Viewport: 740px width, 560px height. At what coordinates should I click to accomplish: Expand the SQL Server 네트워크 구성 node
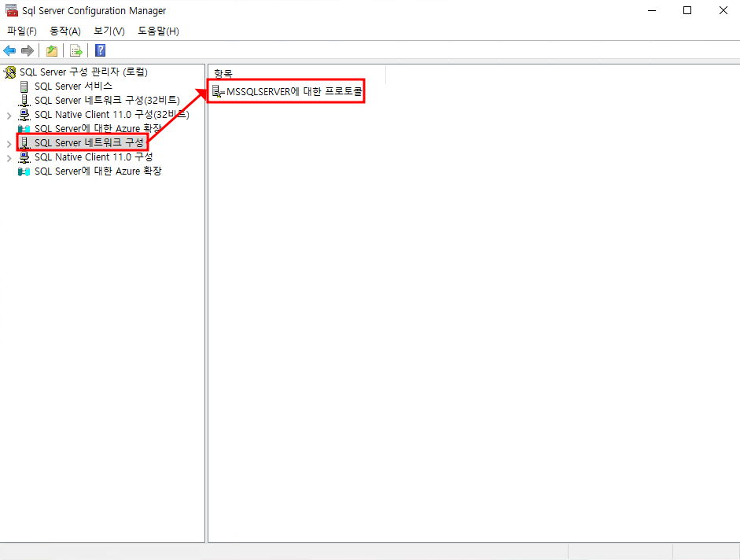point(9,144)
